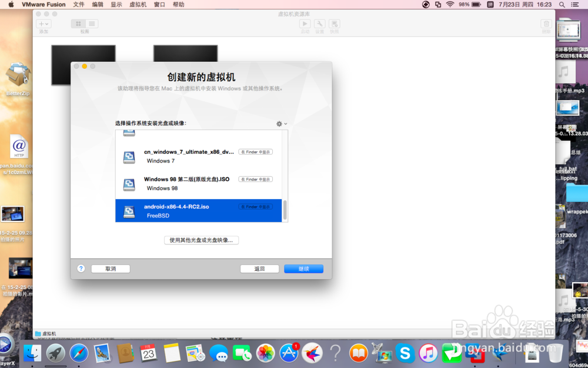
Task: Open the 编辑 menu
Action: [98, 5]
